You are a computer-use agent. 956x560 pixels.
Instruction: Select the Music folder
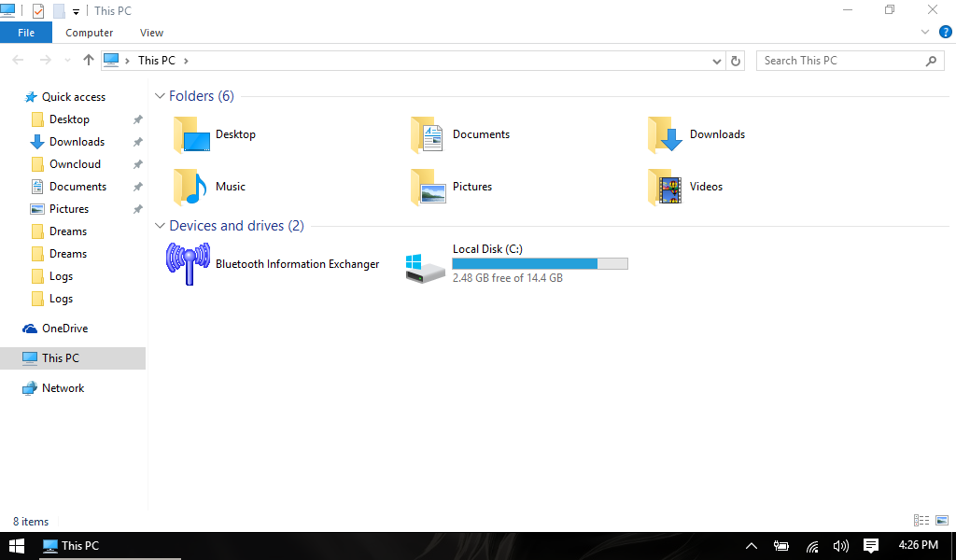coord(210,187)
